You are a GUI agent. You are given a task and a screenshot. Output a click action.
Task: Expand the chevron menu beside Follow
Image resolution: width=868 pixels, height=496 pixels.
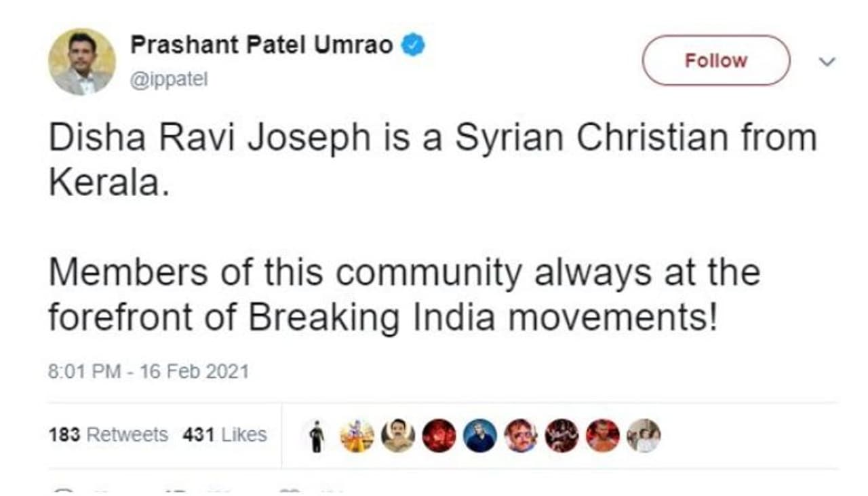pyautogui.click(x=827, y=62)
